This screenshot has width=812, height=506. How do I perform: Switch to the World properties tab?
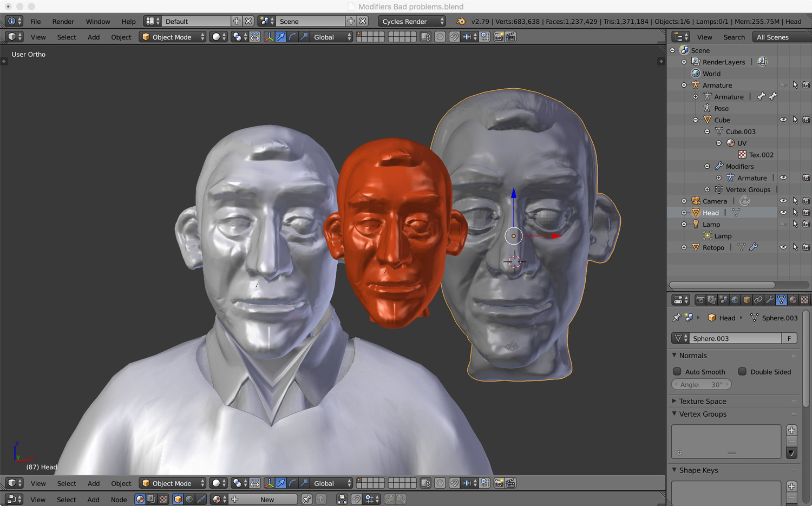click(735, 300)
